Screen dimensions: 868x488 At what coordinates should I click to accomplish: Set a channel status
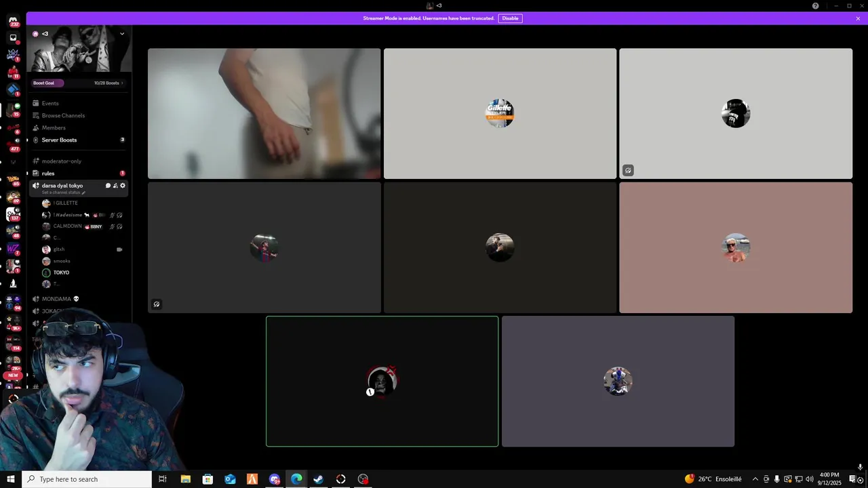click(x=64, y=192)
